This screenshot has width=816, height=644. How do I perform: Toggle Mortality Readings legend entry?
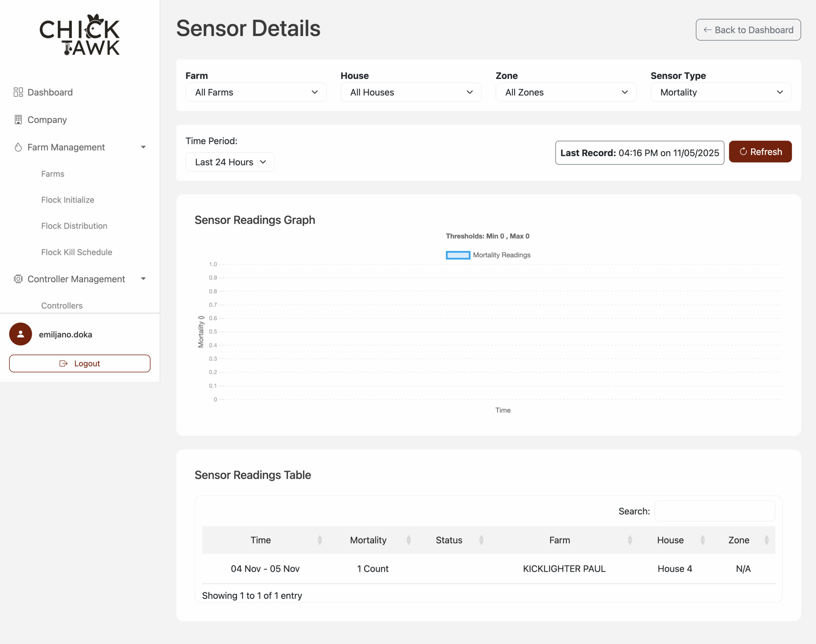point(488,255)
